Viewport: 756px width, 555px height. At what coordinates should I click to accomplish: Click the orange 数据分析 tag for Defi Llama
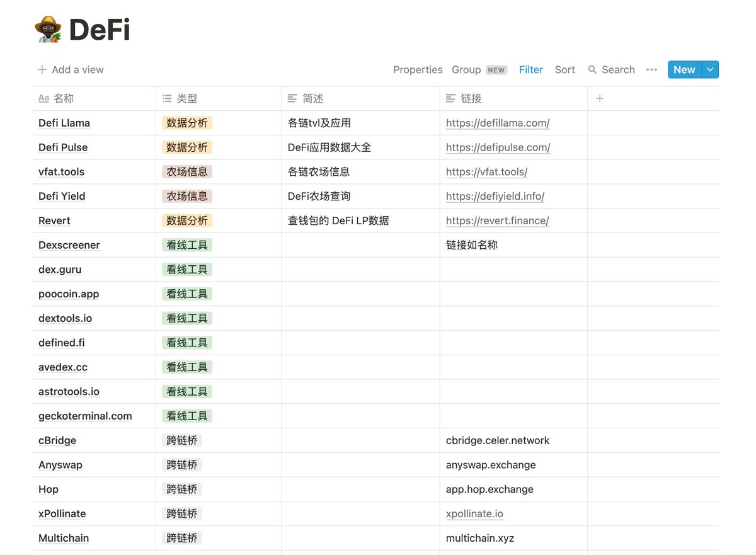point(187,123)
